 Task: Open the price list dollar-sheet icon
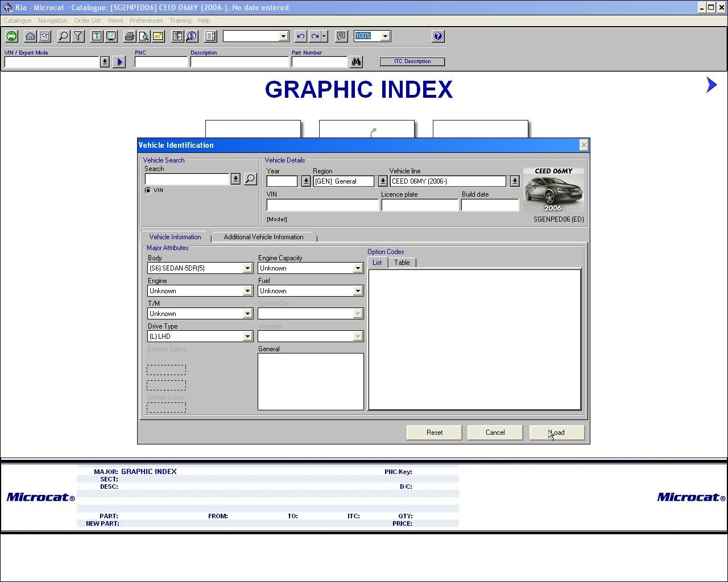(97, 36)
